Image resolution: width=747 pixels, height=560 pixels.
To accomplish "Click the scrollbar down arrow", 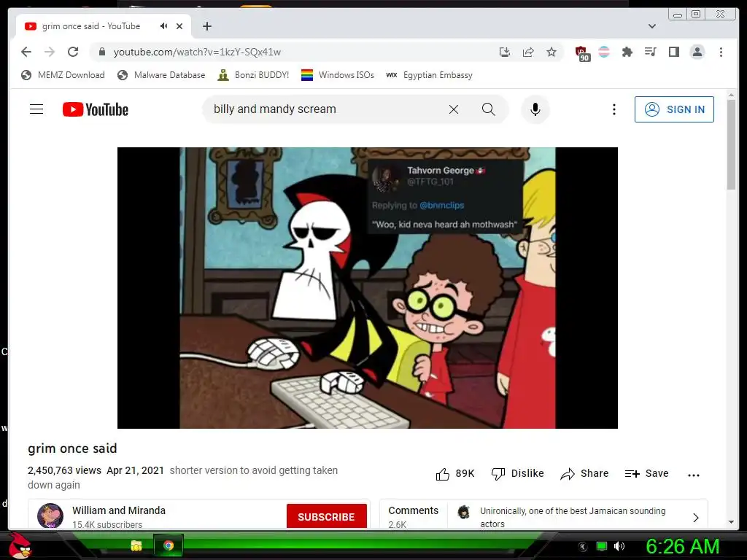I will click(731, 522).
